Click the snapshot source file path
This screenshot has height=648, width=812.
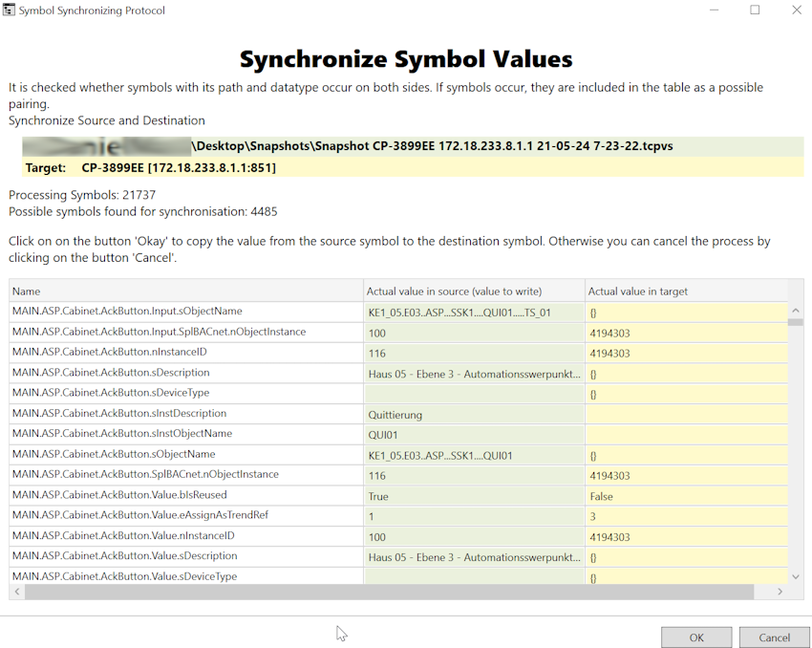point(413,146)
